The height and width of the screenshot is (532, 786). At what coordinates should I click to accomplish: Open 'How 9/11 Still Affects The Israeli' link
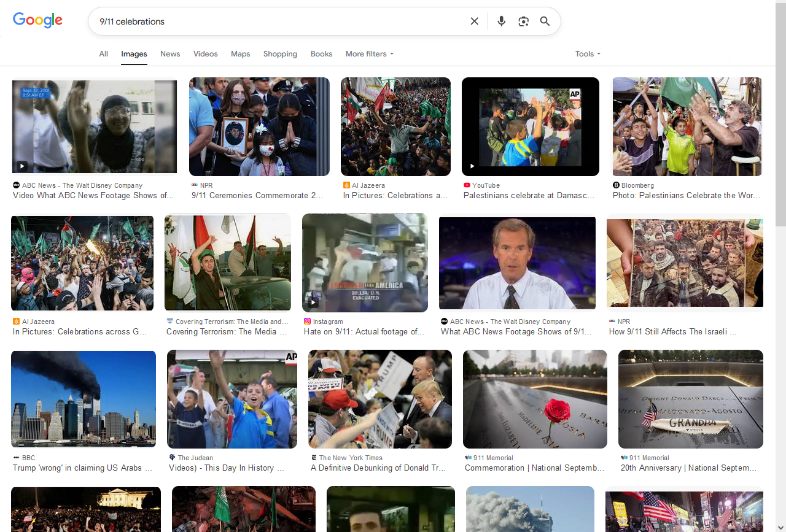(673, 332)
